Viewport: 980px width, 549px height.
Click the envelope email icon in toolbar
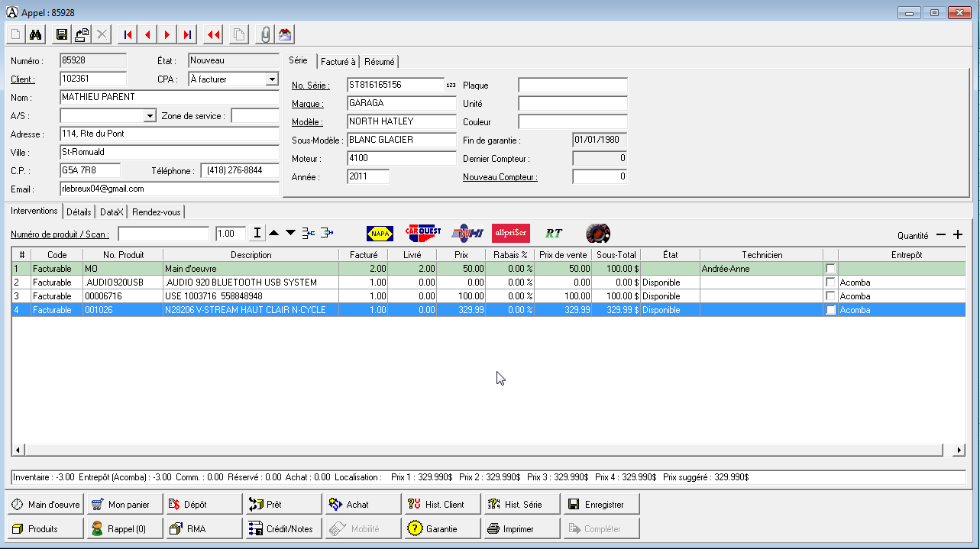285,34
